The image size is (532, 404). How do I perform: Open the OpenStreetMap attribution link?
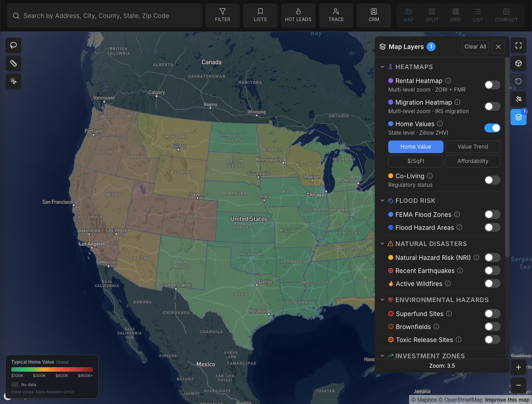pyautogui.click(x=461, y=400)
